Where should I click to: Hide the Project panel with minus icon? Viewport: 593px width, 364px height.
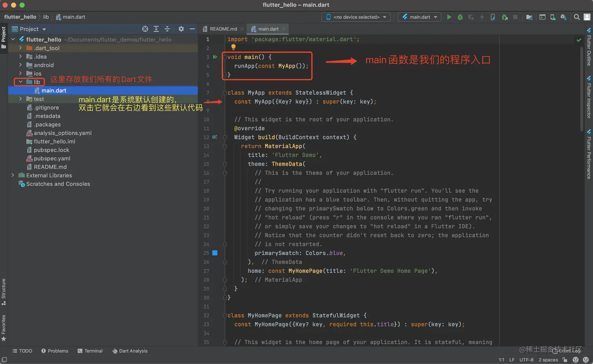tap(192, 29)
